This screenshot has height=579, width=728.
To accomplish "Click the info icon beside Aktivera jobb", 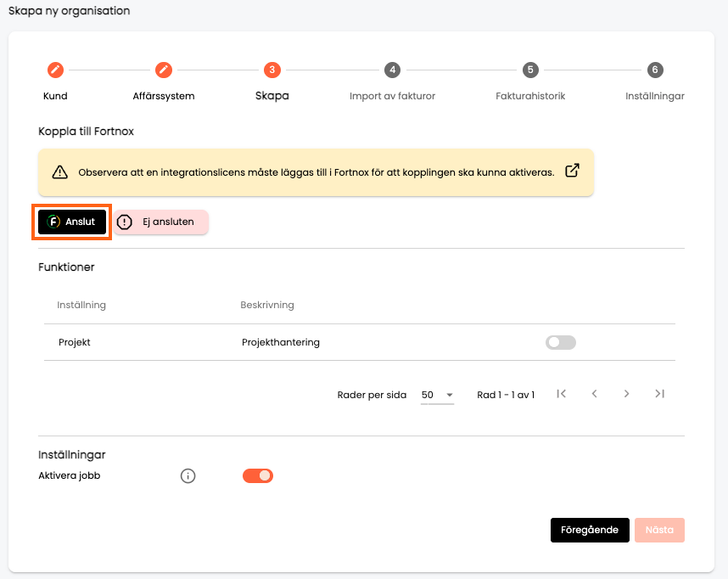I will click(188, 475).
